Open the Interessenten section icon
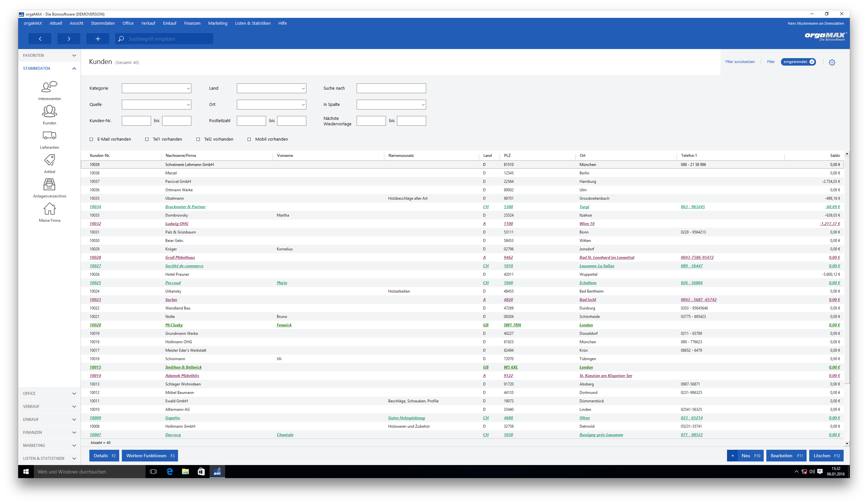The width and height of the screenshot is (868, 504). coord(49,86)
